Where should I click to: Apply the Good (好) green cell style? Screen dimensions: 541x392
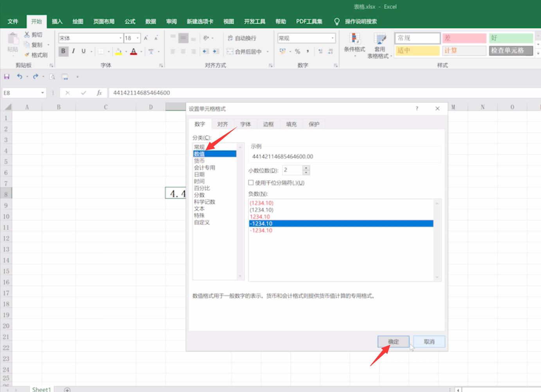(511, 38)
